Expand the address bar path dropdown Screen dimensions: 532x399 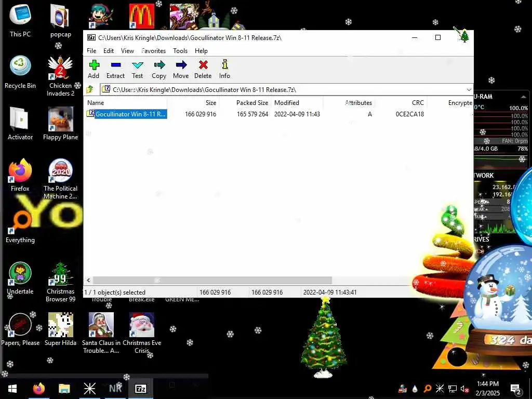(469, 90)
